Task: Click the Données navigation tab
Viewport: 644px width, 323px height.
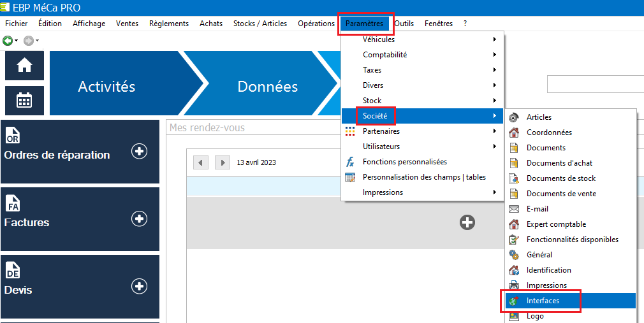Action: tap(267, 87)
